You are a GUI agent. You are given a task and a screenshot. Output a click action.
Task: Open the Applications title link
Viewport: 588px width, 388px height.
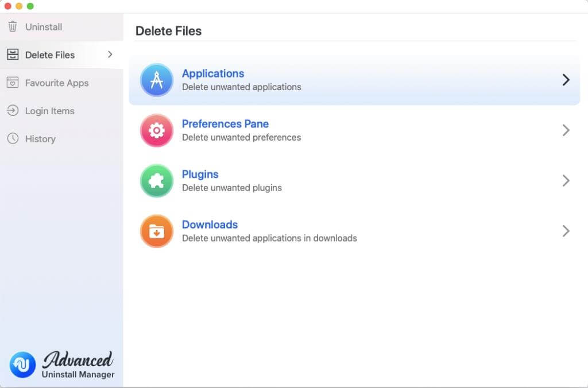point(213,73)
